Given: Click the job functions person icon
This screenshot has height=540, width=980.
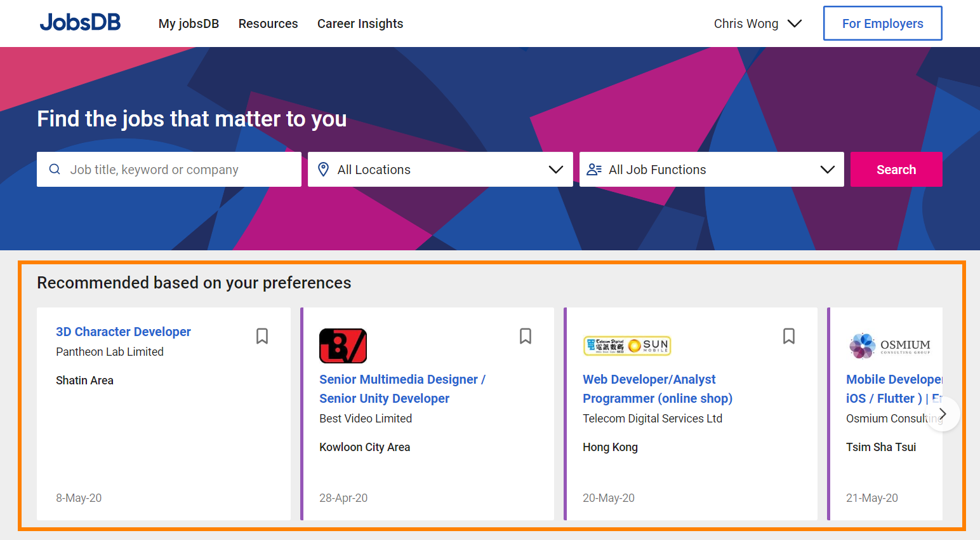Looking at the screenshot, I should [594, 170].
